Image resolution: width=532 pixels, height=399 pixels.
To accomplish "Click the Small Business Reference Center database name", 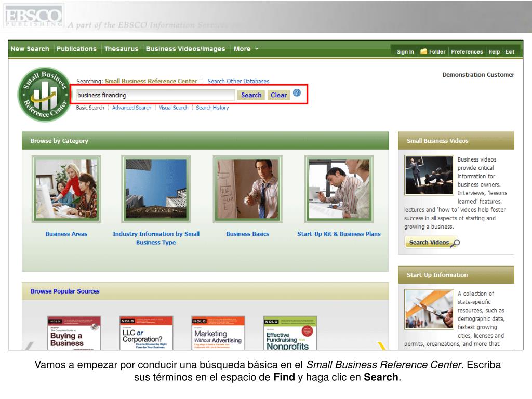I will pos(151,81).
